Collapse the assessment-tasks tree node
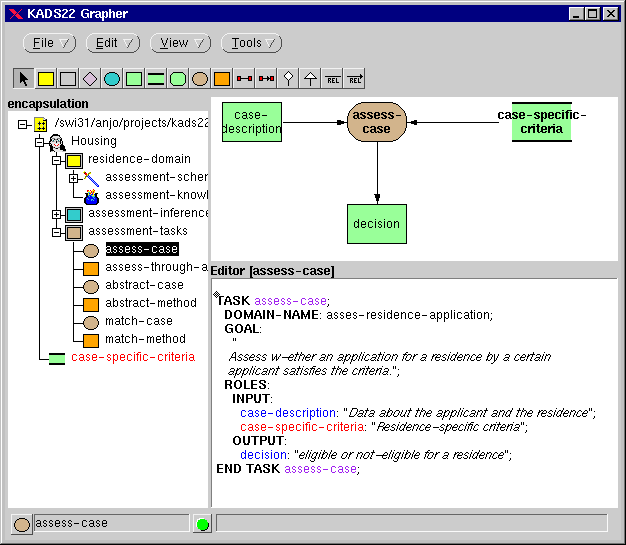 [57, 232]
